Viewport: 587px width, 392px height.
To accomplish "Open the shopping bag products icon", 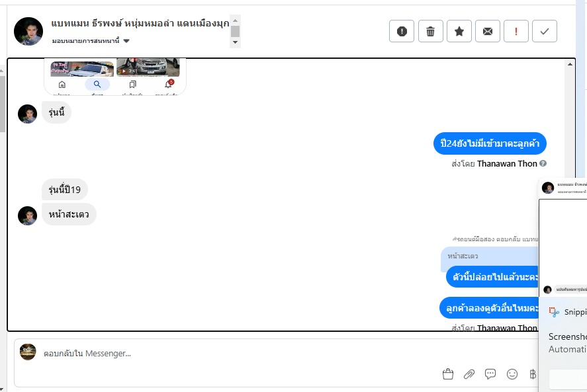I will coord(448,373).
